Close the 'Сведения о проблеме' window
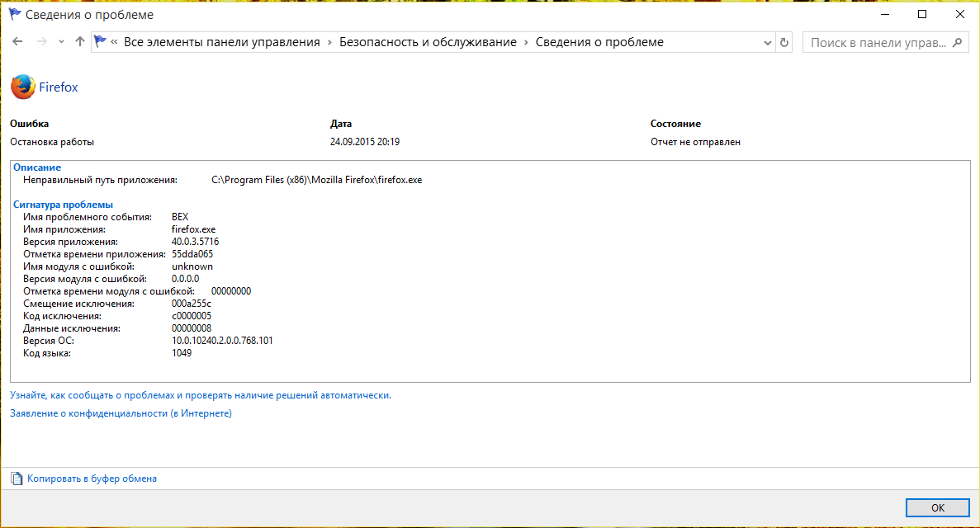Screen dimensions: 980x528 click(960, 14)
